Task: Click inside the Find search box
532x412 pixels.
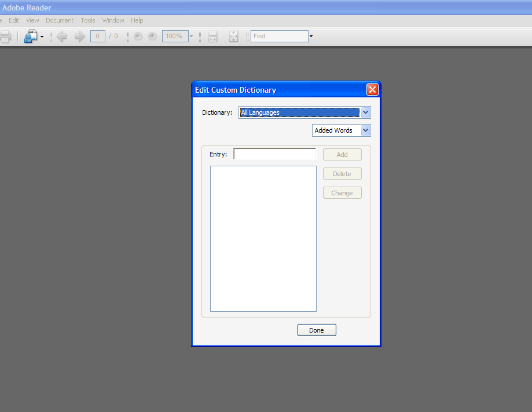Action: 280,36
